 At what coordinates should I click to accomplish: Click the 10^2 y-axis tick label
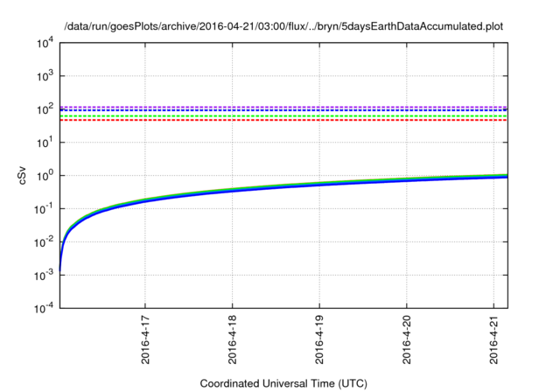coord(45,109)
